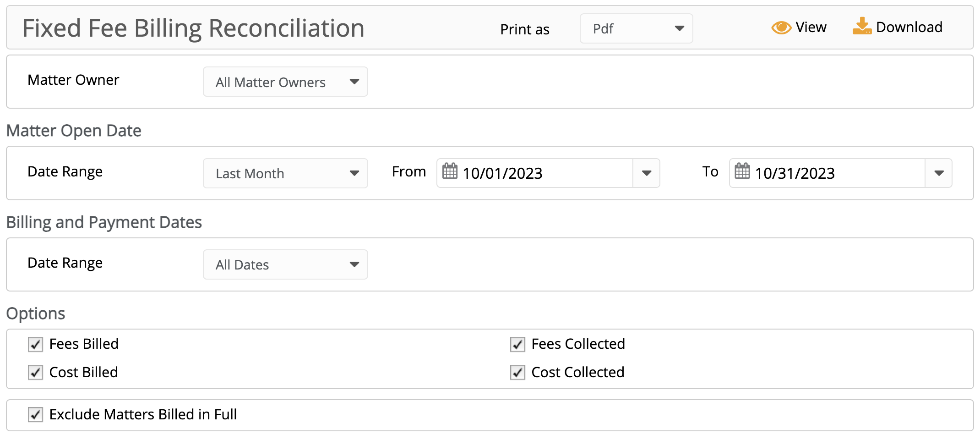Open the From date dropdown arrow
This screenshot has width=980, height=440.
coord(647,173)
